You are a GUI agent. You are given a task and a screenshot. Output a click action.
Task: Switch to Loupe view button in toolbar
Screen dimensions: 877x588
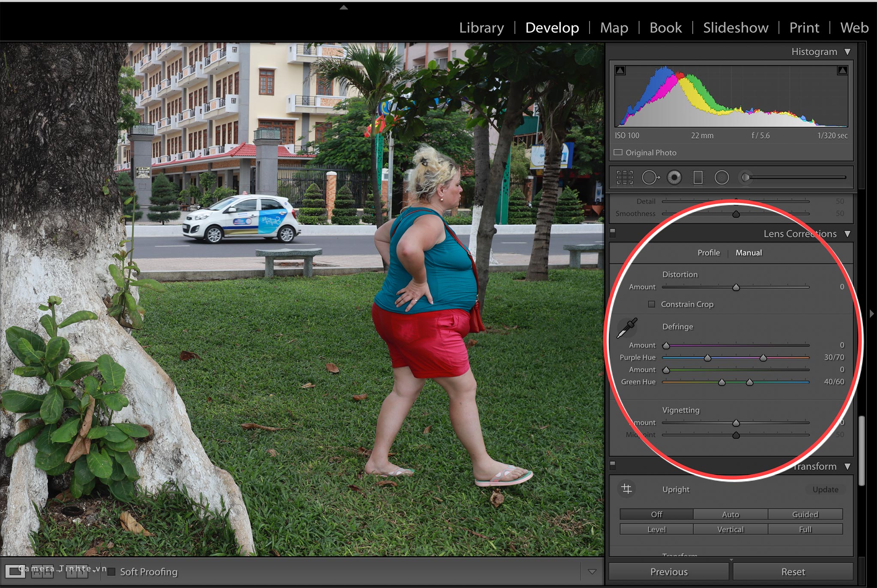pyautogui.click(x=15, y=571)
